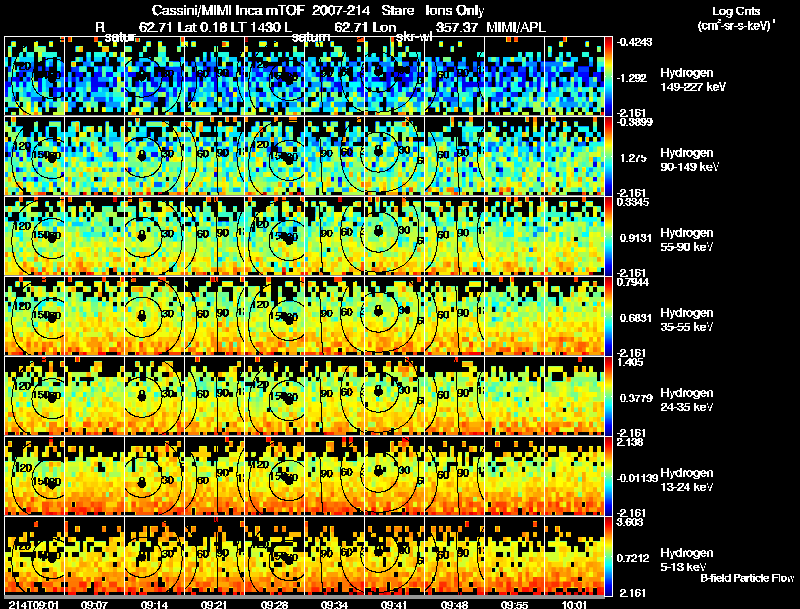Screen dimensions: 800x609
Task: Click the 'B-field Particle Flow' label
Action: [x=747, y=578]
